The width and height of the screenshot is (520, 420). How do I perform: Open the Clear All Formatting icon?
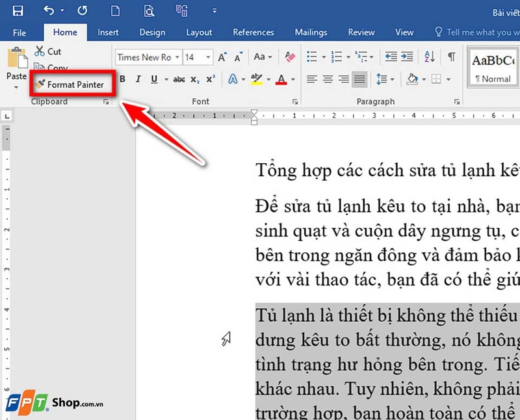289,57
